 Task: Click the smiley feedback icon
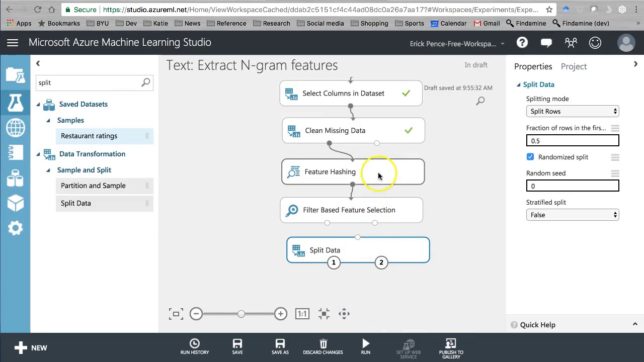(595, 43)
